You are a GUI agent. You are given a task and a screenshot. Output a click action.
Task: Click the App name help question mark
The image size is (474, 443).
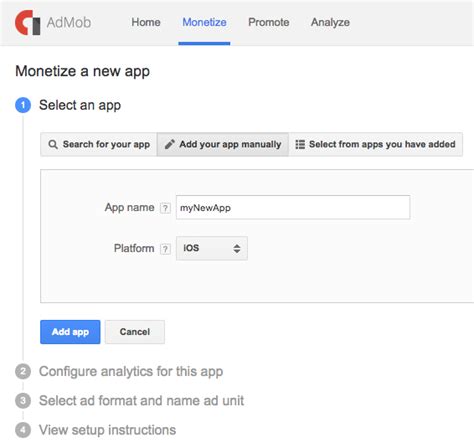pyautogui.click(x=165, y=208)
